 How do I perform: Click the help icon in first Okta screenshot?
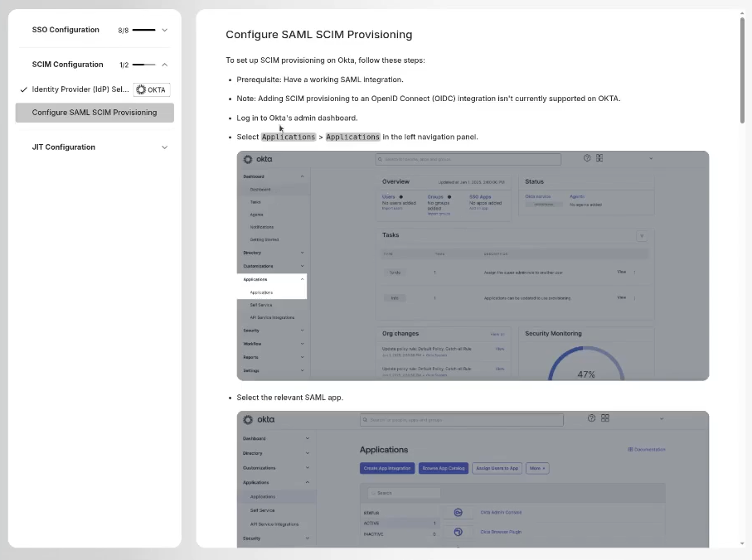(587, 158)
